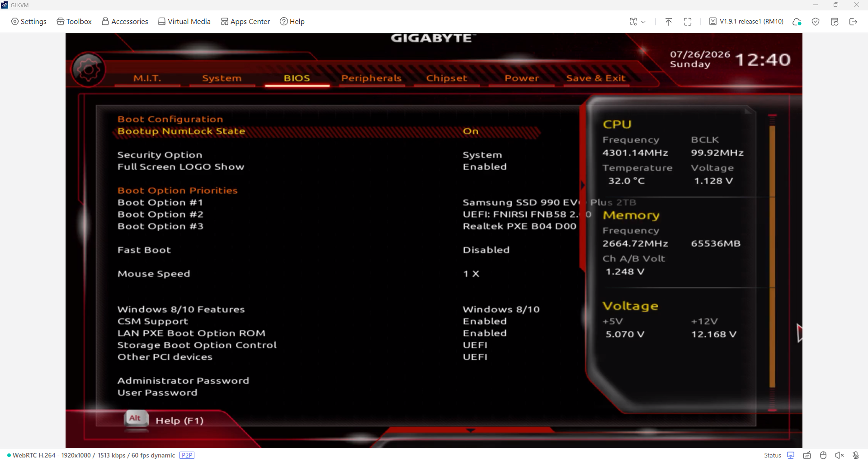Click the mouse status icon
Viewport: 868px width, 467px height.
[x=823, y=455]
